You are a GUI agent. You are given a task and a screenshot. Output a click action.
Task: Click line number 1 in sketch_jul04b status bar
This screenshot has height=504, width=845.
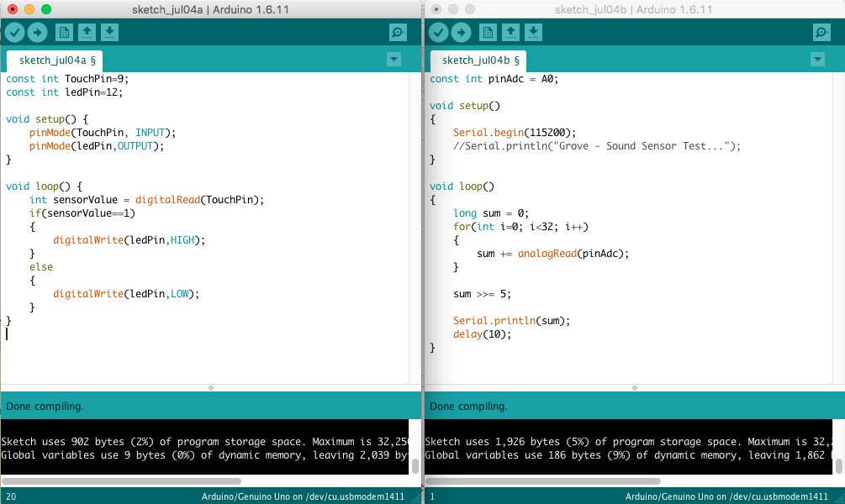click(432, 496)
